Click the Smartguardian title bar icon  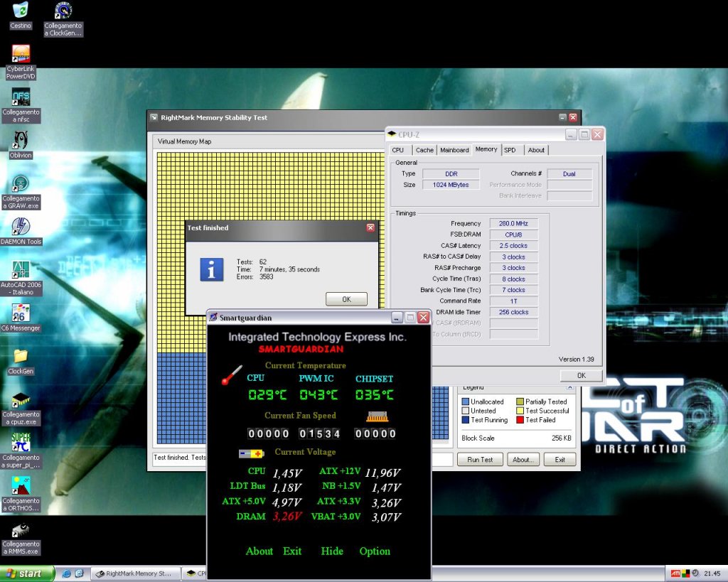click(x=213, y=318)
